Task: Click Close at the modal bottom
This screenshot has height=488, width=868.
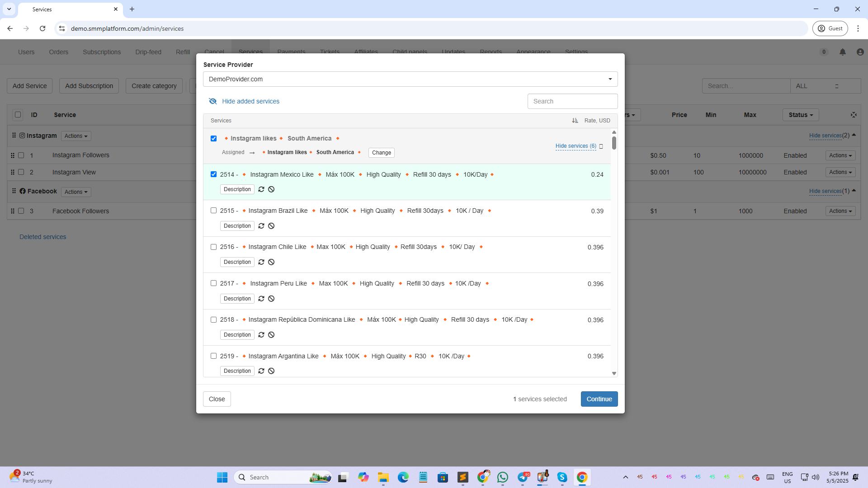Action: tap(217, 399)
